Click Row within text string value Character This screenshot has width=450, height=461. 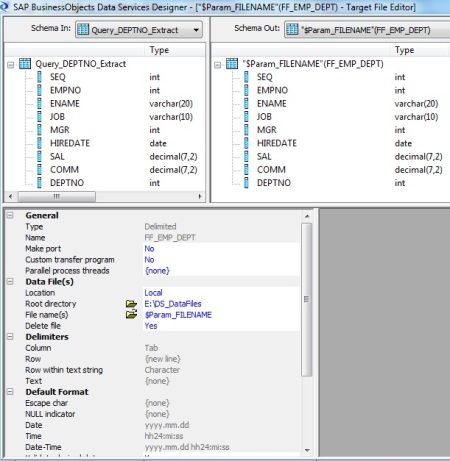point(162,370)
